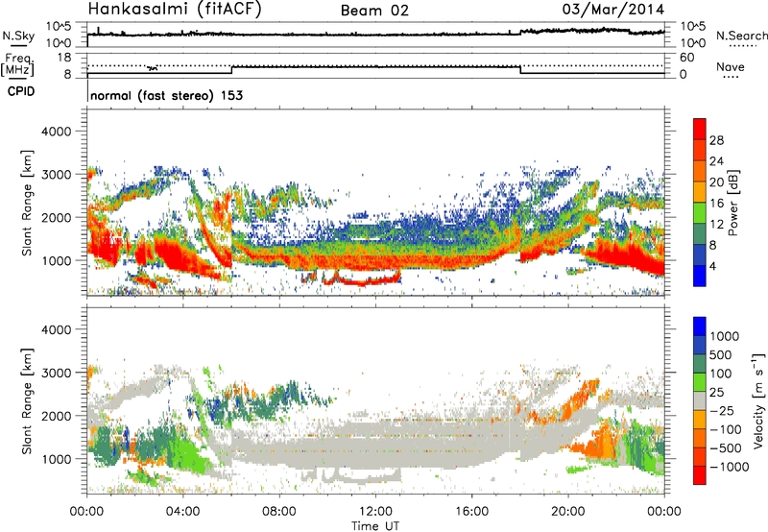
Task: Click the '3000' tick on the velocity panel
Action: [56, 373]
